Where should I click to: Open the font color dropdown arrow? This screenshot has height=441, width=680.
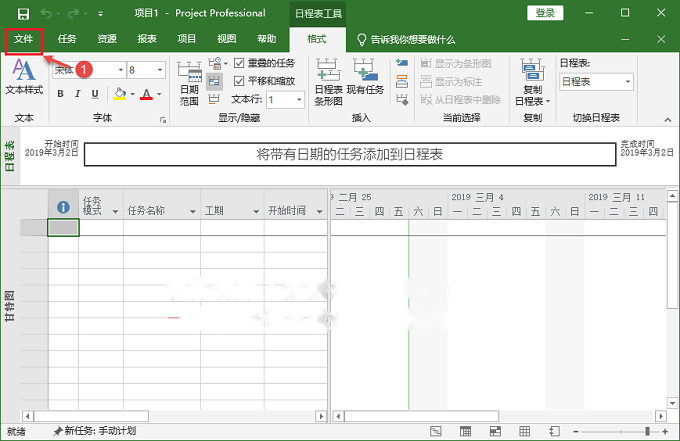[x=159, y=94]
